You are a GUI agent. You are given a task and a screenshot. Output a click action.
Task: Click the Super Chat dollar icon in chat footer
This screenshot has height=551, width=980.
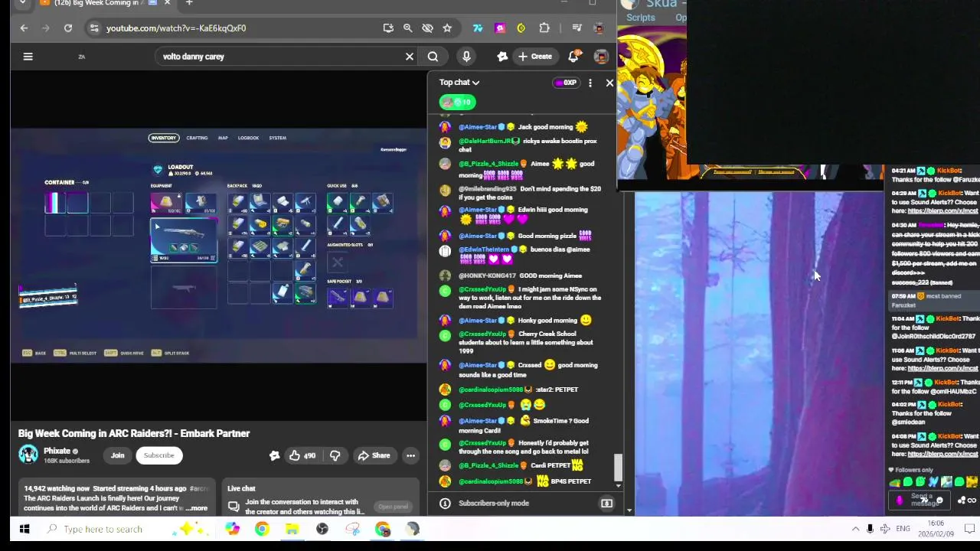click(606, 504)
